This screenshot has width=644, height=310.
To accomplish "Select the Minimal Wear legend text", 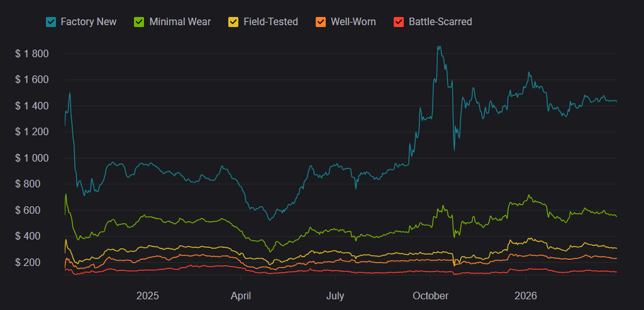I will [180, 22].
